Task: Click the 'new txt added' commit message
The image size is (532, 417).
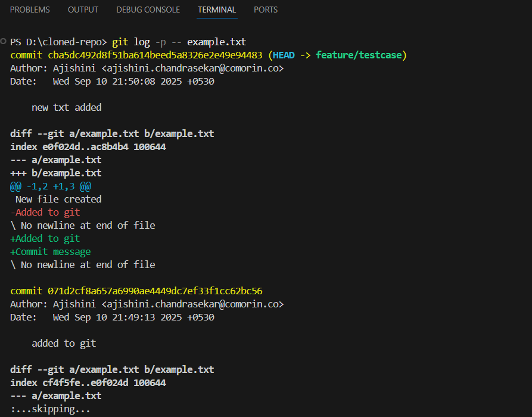Action: [67, 107]
